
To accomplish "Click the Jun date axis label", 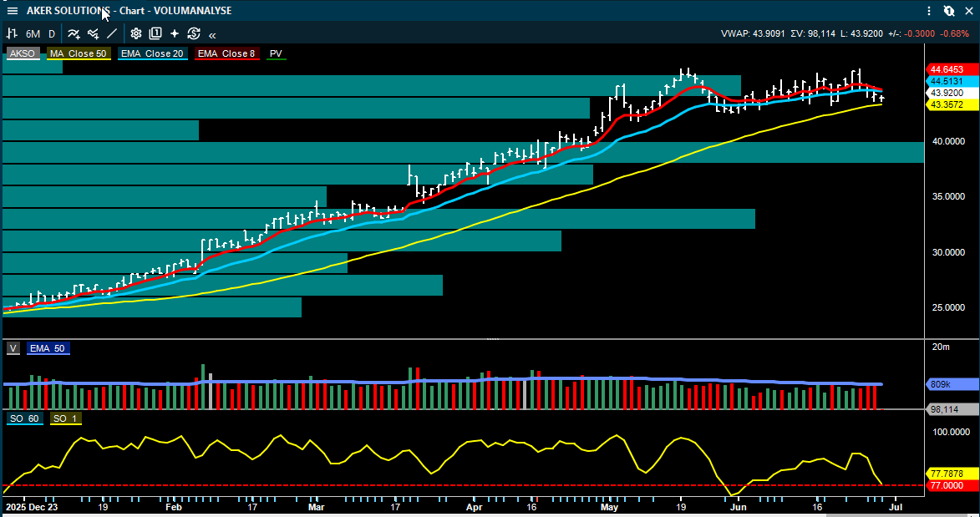I will pos(738,507).
